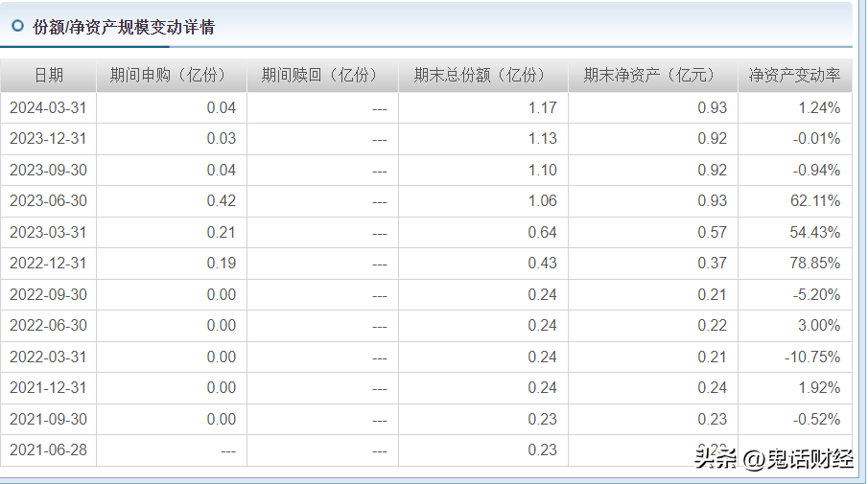Click the 62.11% change rate cell
This screenshot has height=484, width=868.
click(818, 201)
